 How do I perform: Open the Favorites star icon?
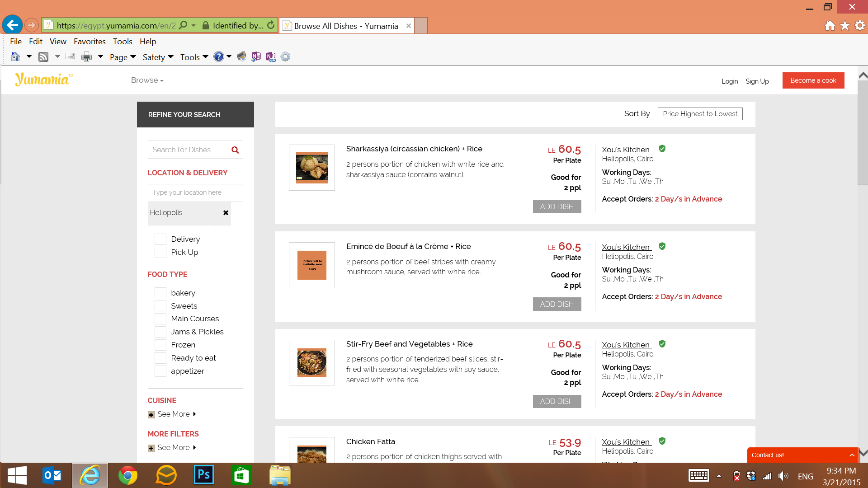click(x=844, y=26)
